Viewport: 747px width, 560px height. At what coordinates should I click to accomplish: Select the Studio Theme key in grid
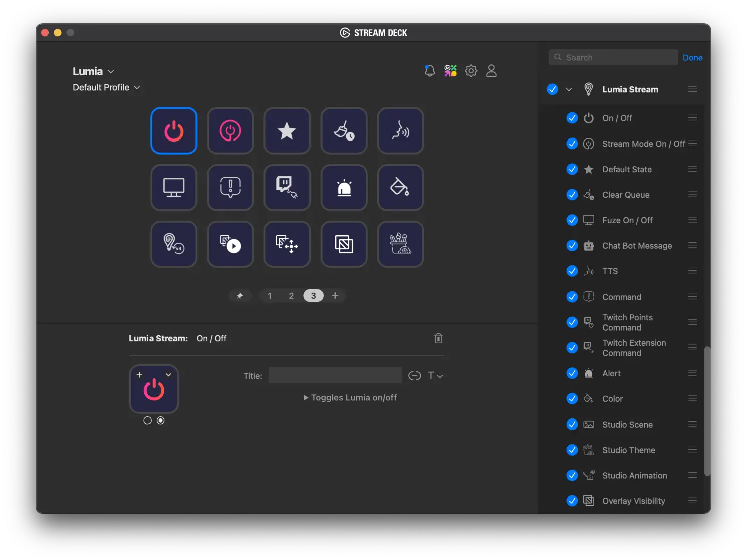400,244
